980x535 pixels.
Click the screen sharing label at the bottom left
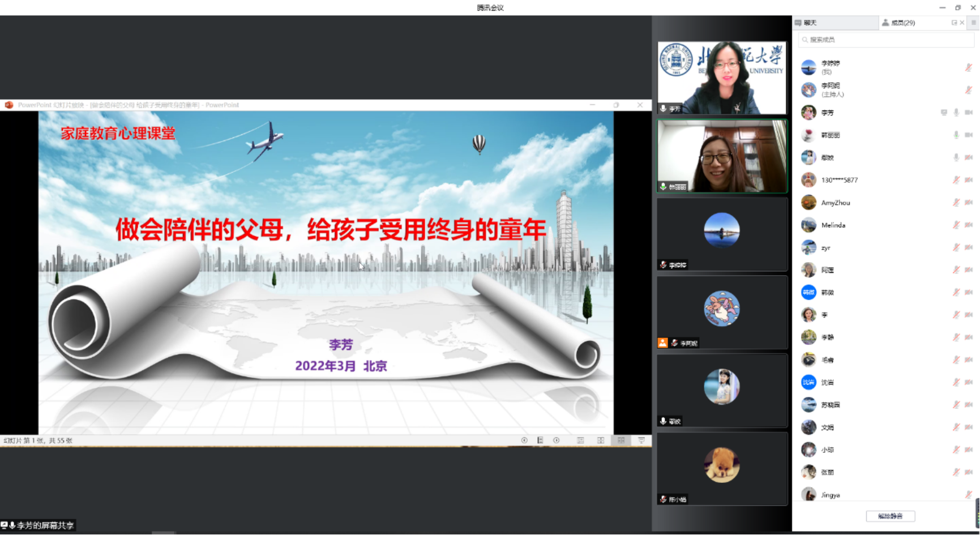coord(38,525)
